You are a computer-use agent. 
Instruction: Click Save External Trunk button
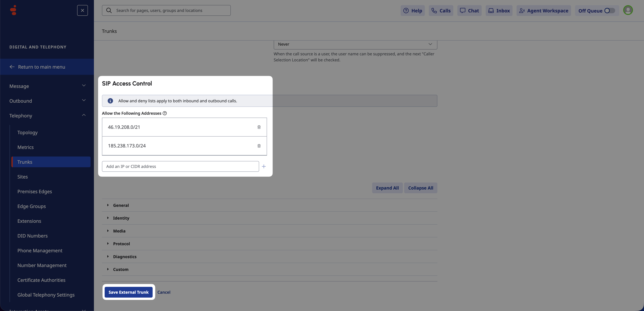pyautogui.click(x=128, y=292)
